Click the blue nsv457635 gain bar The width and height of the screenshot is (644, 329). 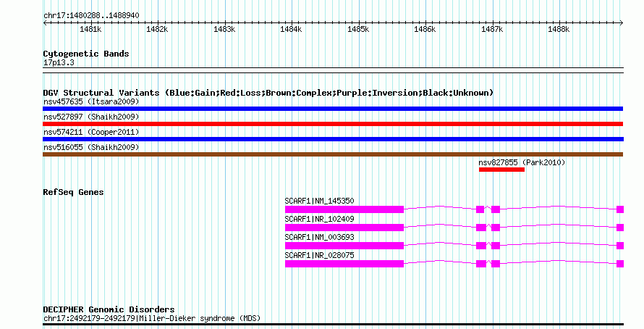pos(333,109)
